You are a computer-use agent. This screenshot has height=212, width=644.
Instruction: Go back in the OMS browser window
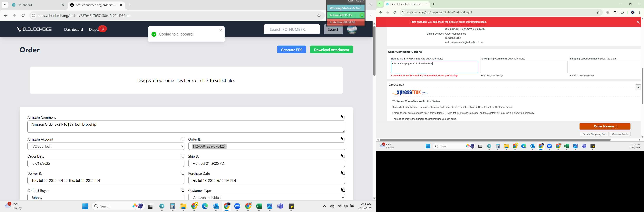[x=5, y=16]
